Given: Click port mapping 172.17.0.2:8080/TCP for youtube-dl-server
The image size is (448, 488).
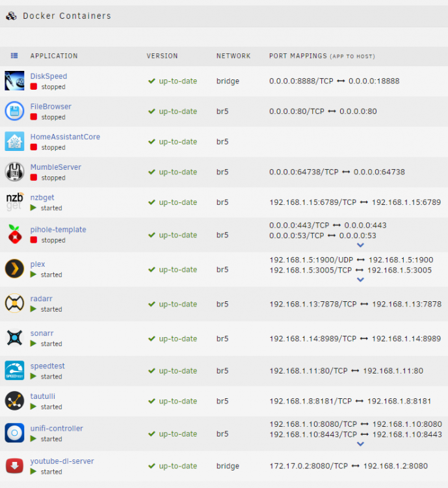Looking at the screenshot, I should point(349,466).
